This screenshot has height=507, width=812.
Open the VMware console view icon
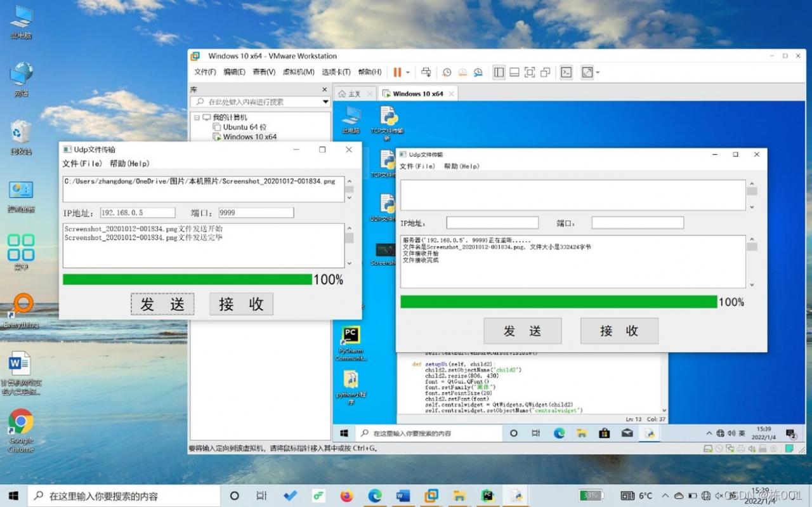(566, 72)
